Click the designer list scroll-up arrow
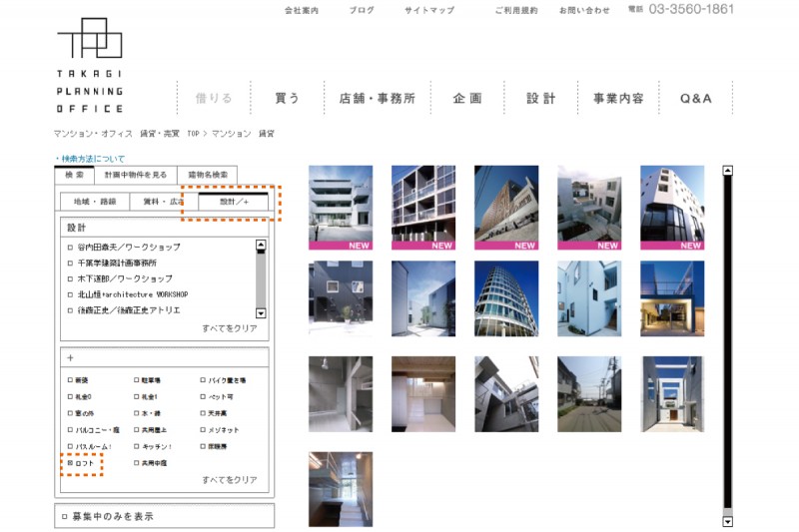Image resolution: width=799 pixels, height=532 pixels. tap(261, 246)
